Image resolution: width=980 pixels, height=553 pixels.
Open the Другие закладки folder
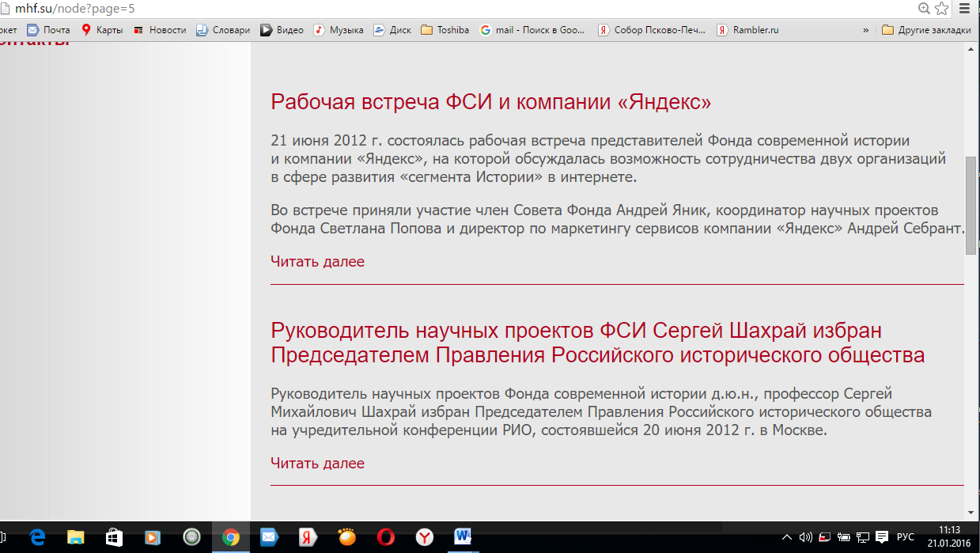926,30
